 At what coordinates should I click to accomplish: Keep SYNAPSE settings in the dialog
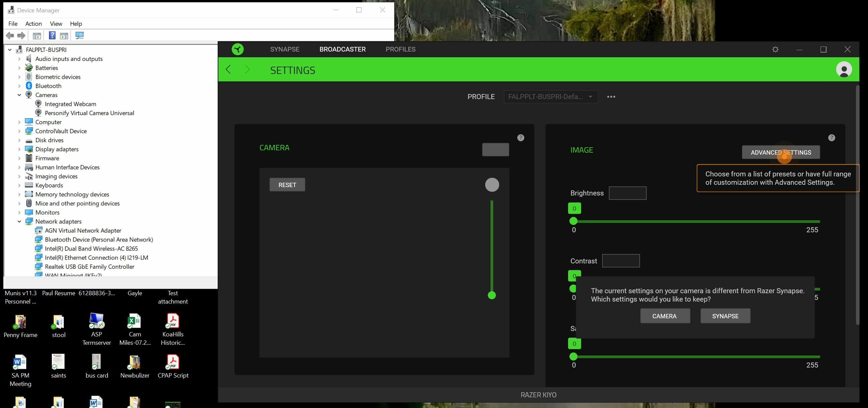tap(725, 316)
